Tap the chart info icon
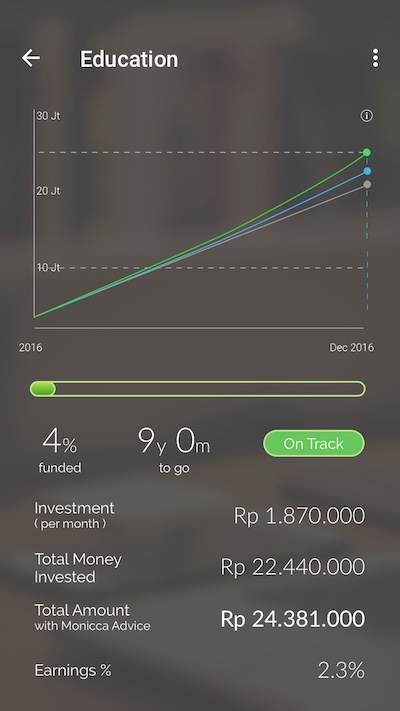Viewport: 400px width, 711px height. (x=366, y=116)
